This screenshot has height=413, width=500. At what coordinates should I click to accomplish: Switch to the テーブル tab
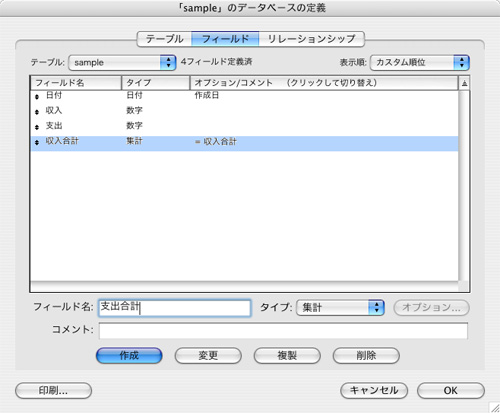click(164, 39)
